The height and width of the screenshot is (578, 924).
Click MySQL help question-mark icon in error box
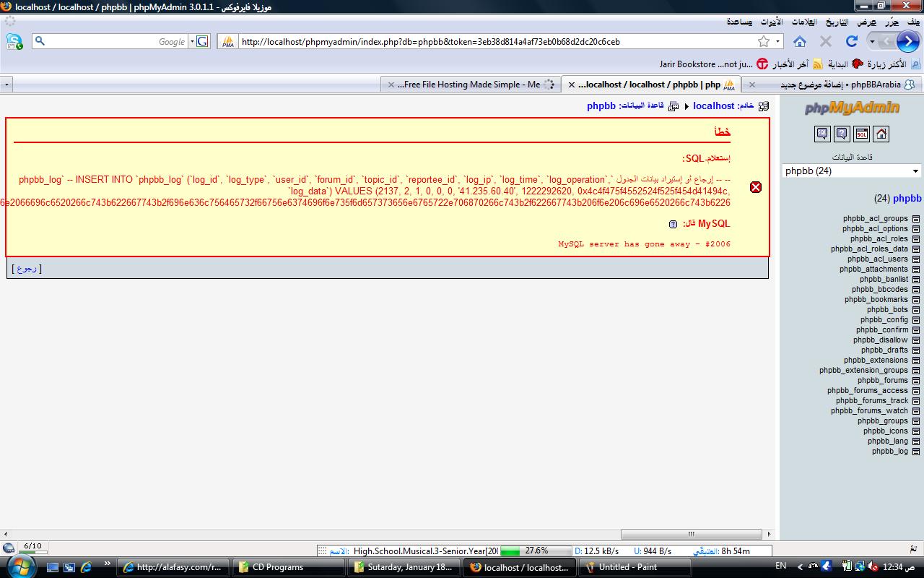673,224
